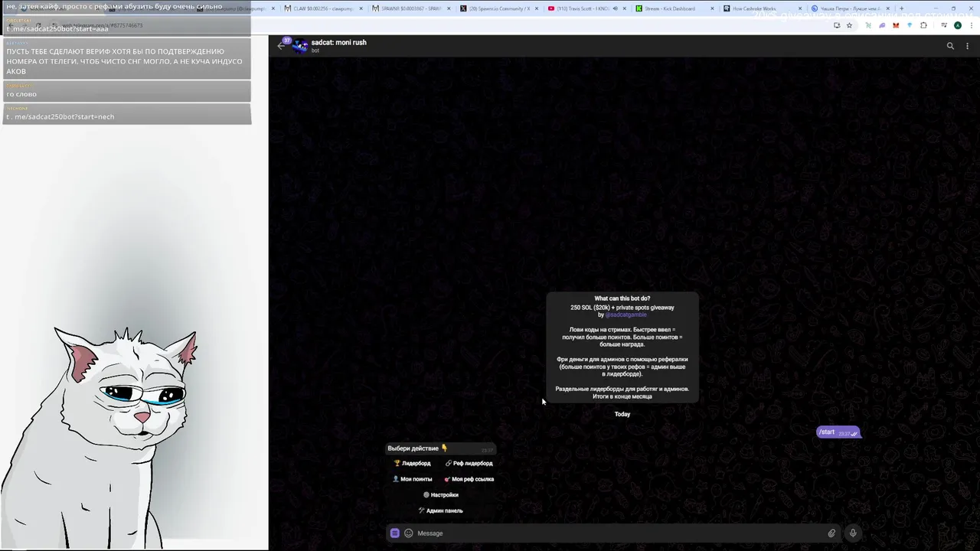Click 'What can this bot do?' heading
The width and height of the screenshot is (980, 551).
click(x=622, y=298)
